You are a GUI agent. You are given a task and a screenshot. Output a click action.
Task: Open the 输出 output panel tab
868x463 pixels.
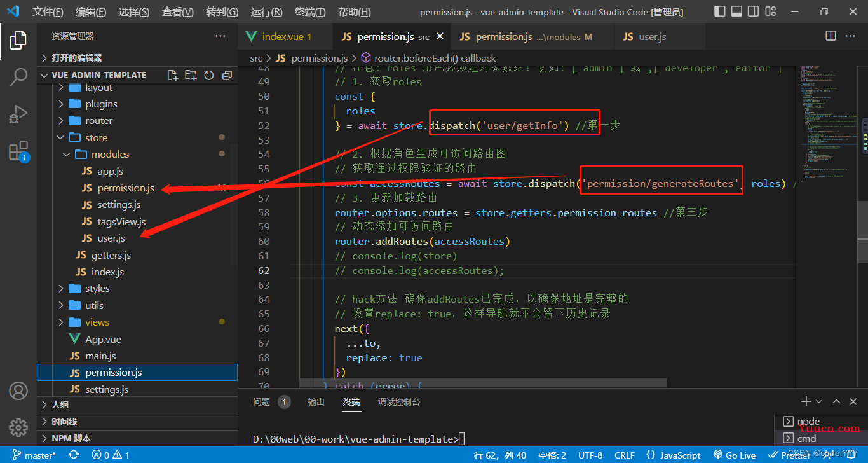[316, 402]
